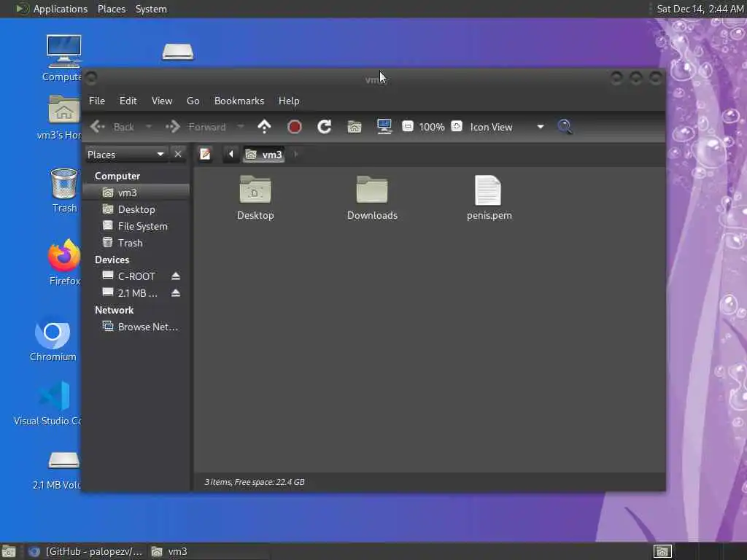Open the Go menu
The height and width of the screenshot is (560, 747).
193,101
